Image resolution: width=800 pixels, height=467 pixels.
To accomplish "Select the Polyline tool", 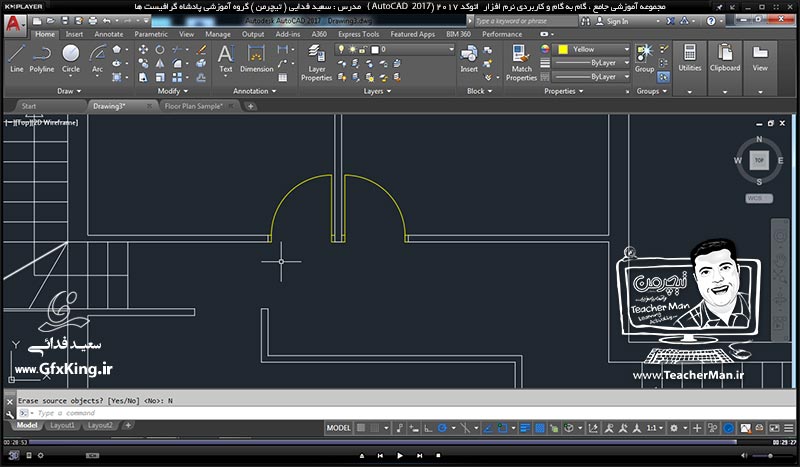I will click(x=41, y=59).
